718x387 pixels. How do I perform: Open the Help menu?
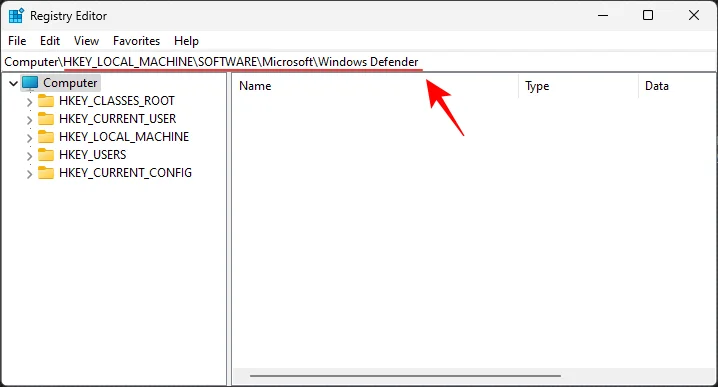click(186, 41)
